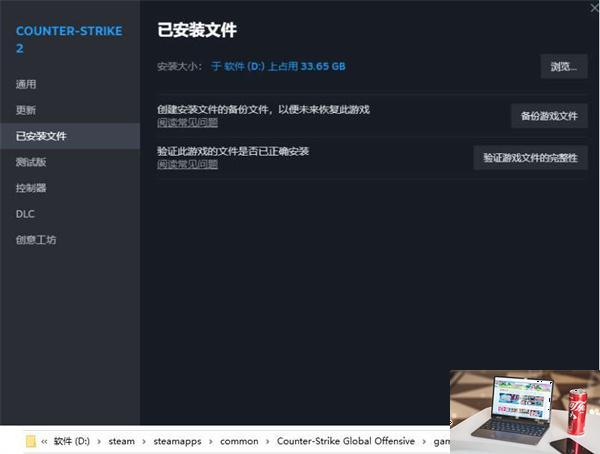Expand the chevron after common
The width and height of the screenshot is (600, 454).
[267, 442]
